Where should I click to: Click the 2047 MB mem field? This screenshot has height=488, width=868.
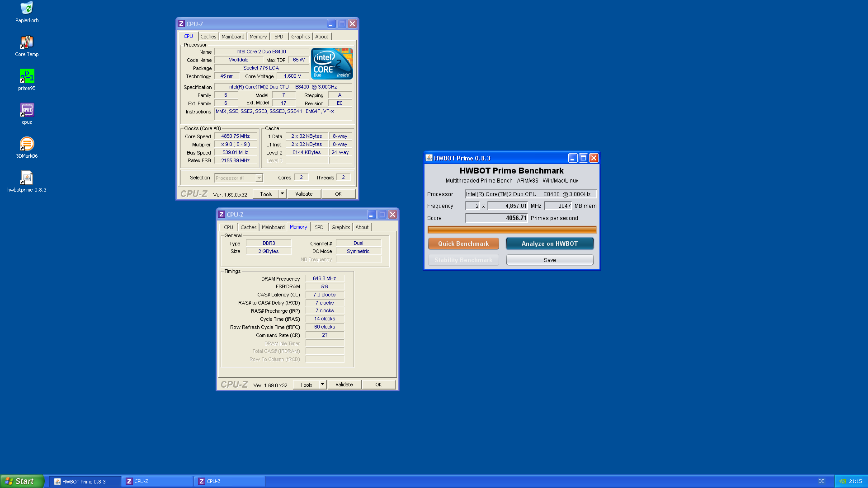pyautogui.click(x=558, y=206)
